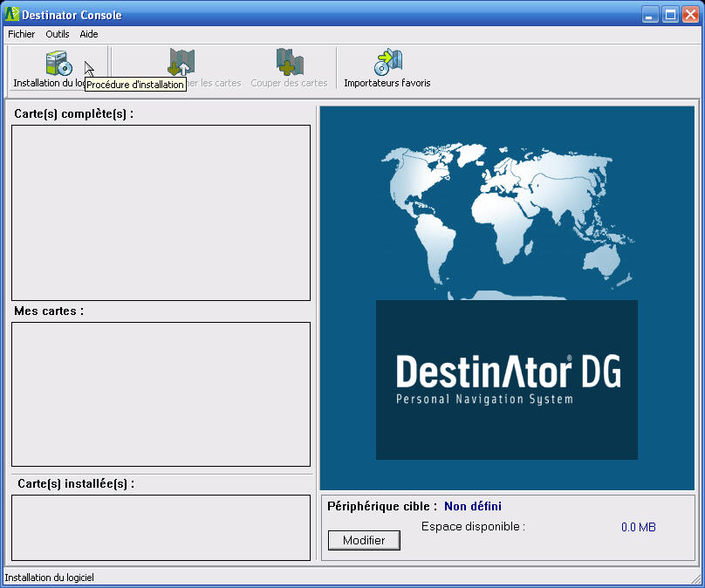Click the 'Espace disponible :' label
This screenshot has width=705, height=588.
(x=473, y=526)
